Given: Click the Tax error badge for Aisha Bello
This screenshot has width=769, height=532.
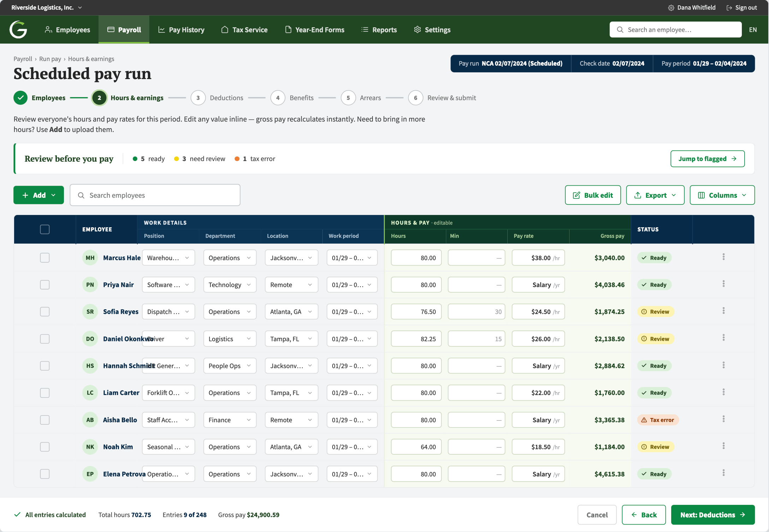Looking at the screenshot, I should (x=658, y=420).
